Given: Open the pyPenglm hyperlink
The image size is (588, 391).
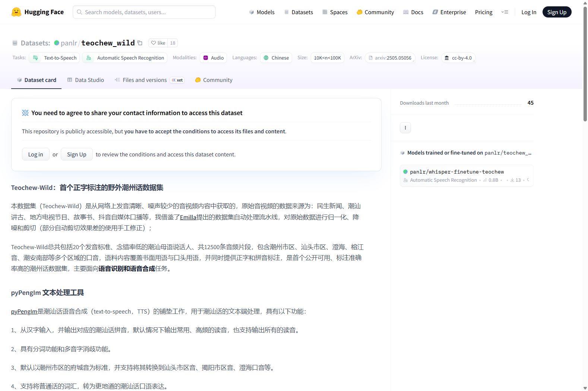Looking at the screenshot, I should click(24, 311).
